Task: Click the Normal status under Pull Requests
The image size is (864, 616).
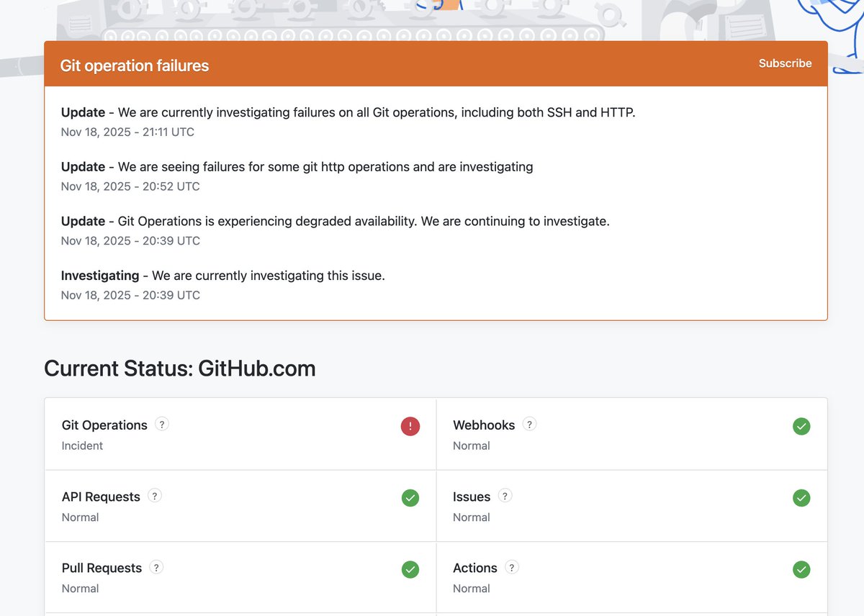Action: 80,588
